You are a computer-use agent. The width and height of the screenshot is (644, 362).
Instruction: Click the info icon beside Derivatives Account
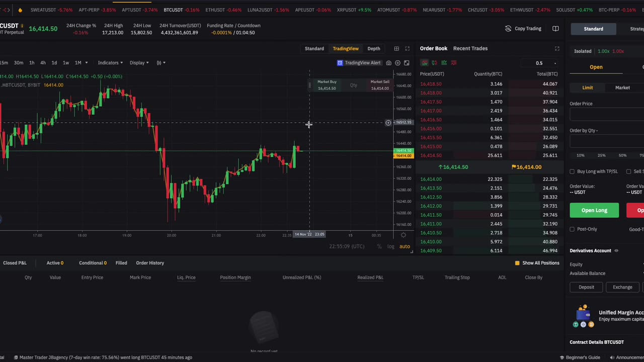616,251
